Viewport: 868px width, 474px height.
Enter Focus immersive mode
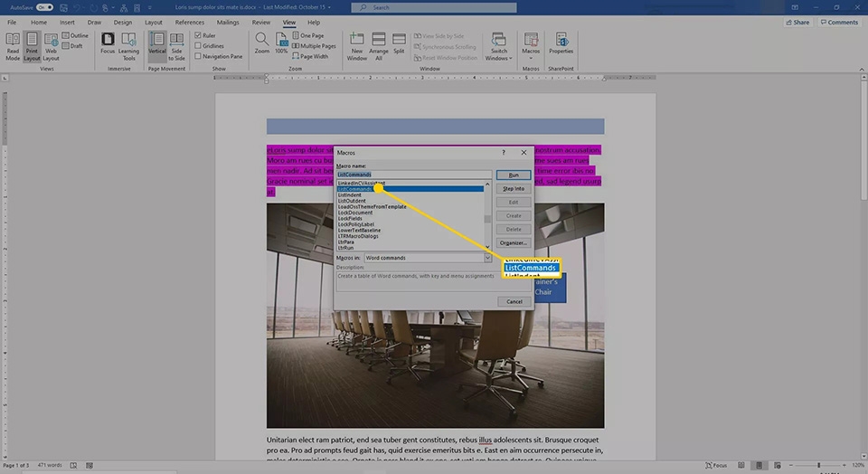tap(108, 43)
